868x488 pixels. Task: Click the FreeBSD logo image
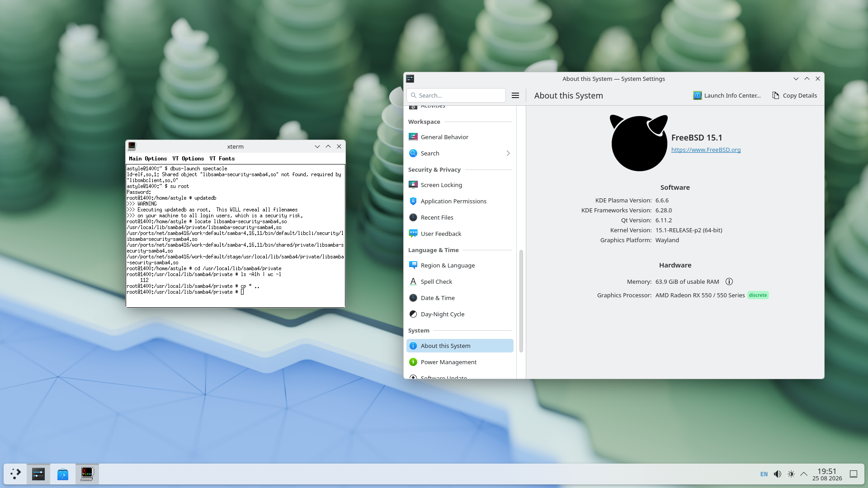[639, 143]
